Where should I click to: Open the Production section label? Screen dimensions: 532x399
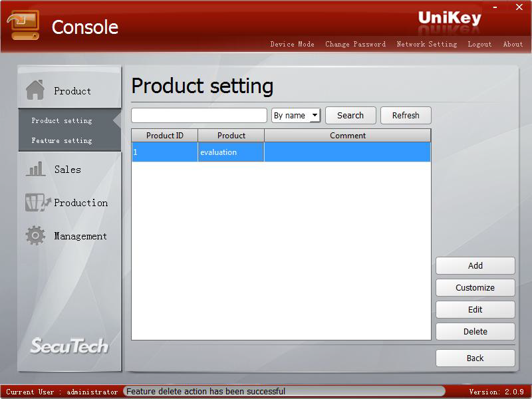(x=80, y=203)
